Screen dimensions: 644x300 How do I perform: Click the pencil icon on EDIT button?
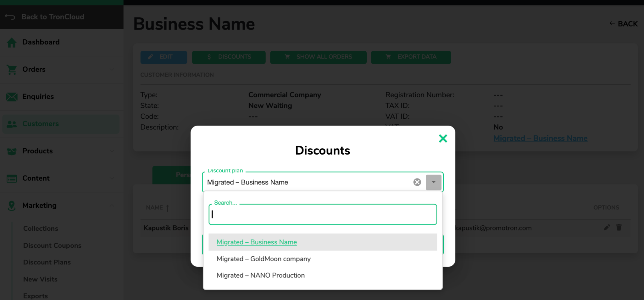[x=151, y=57]
